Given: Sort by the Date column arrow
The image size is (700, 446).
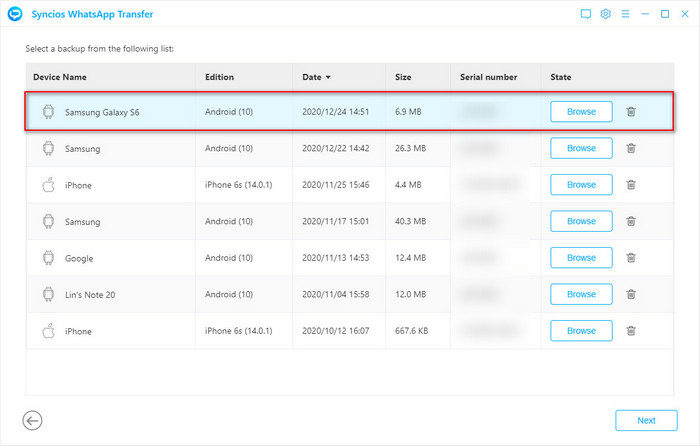Looking at the screenshot, I should point(328,77).
